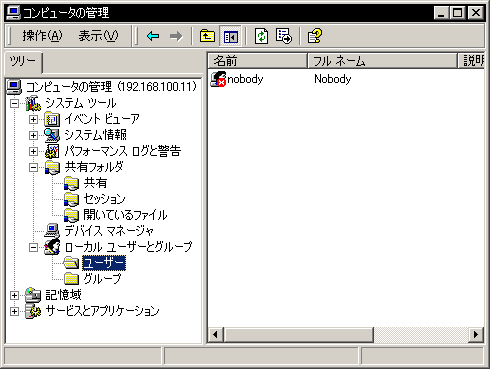
Task: Select the コンピュータの管理 (192.168.100.11) root label
Action: (111, 87)
